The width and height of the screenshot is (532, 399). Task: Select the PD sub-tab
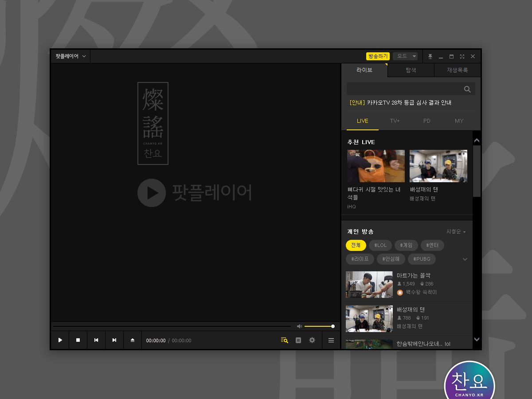pos(427,121)
